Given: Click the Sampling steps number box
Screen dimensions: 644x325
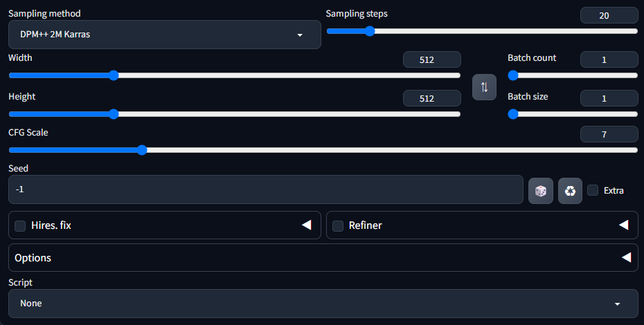Looking at the screenshot, I should click(x=609, y=15).
